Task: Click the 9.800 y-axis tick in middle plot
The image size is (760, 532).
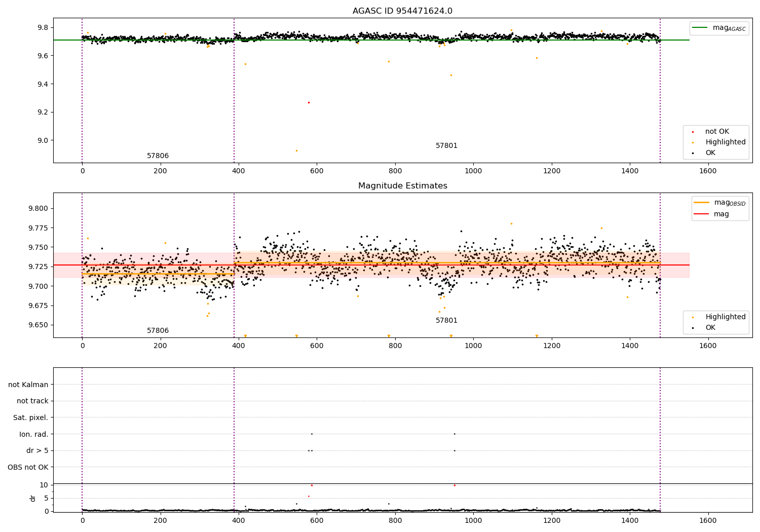Action: (39, 209)
